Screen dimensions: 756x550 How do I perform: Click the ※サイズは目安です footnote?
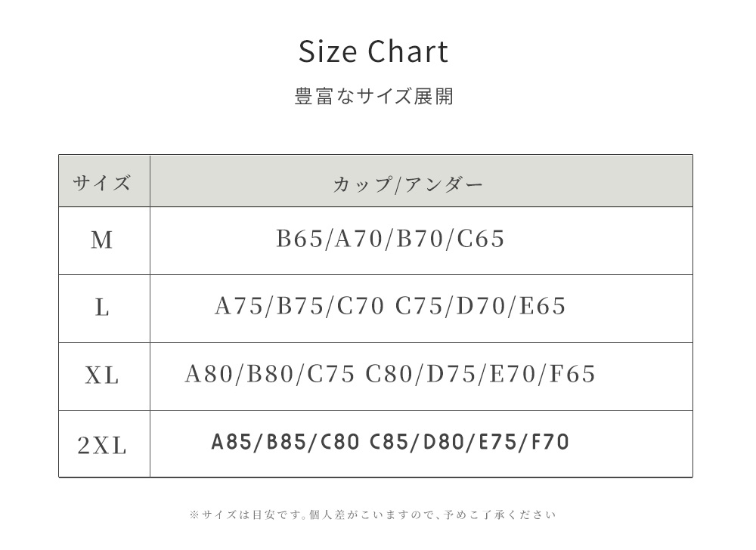coord(372,515)
